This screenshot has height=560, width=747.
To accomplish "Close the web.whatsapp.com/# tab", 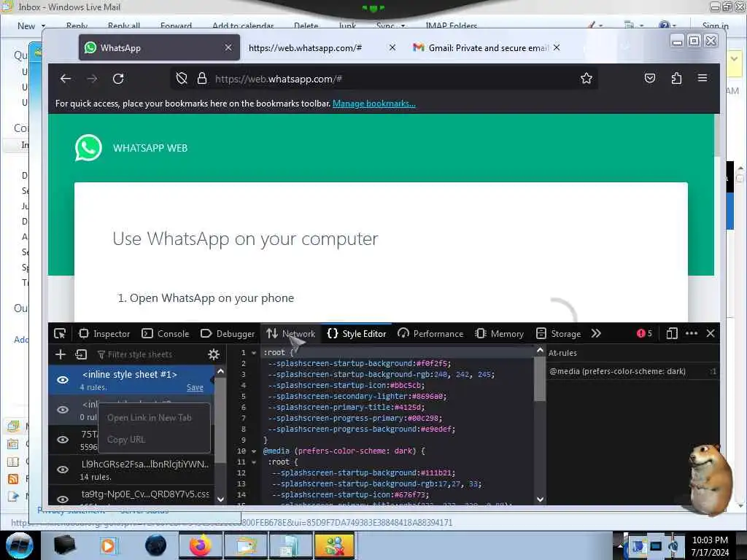I will click(392, 47).
